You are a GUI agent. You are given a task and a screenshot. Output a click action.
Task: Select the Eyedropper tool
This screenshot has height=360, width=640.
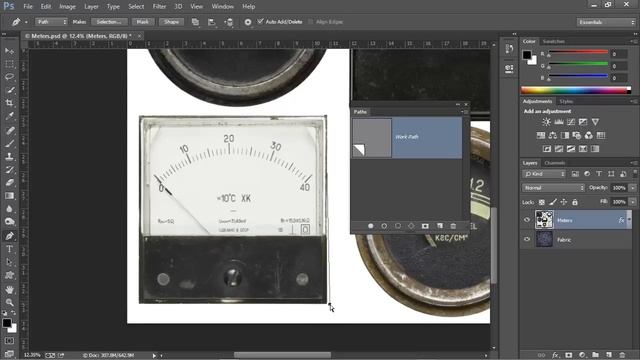pos(9,116)
